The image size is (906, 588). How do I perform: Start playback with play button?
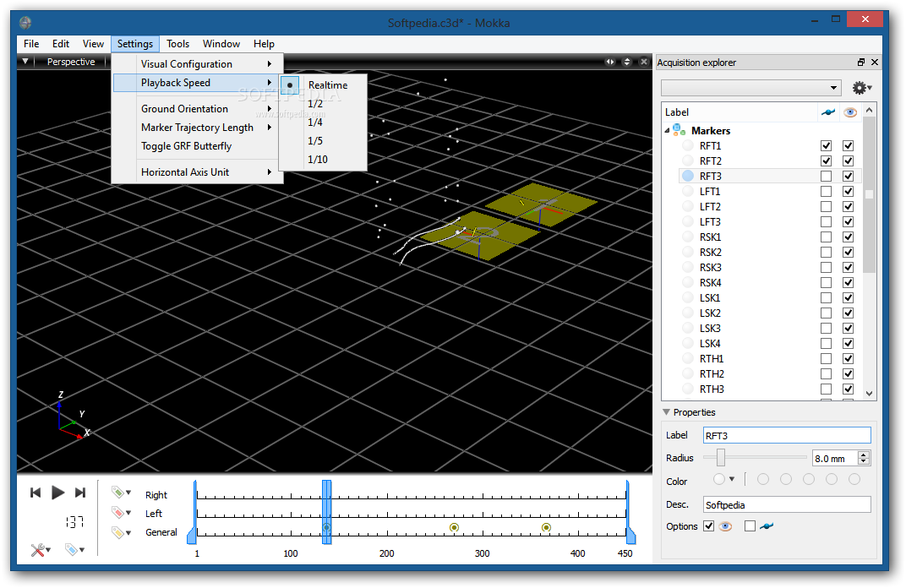click(57, 493)
